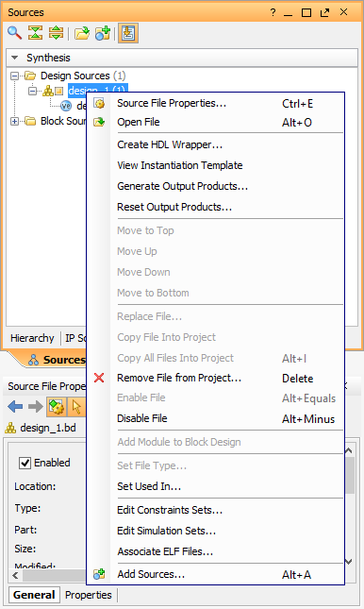The height and width of the screenshot is (609, 364).
Task: Collapse the design_1 tree node
Action: [x=33, y=92]
